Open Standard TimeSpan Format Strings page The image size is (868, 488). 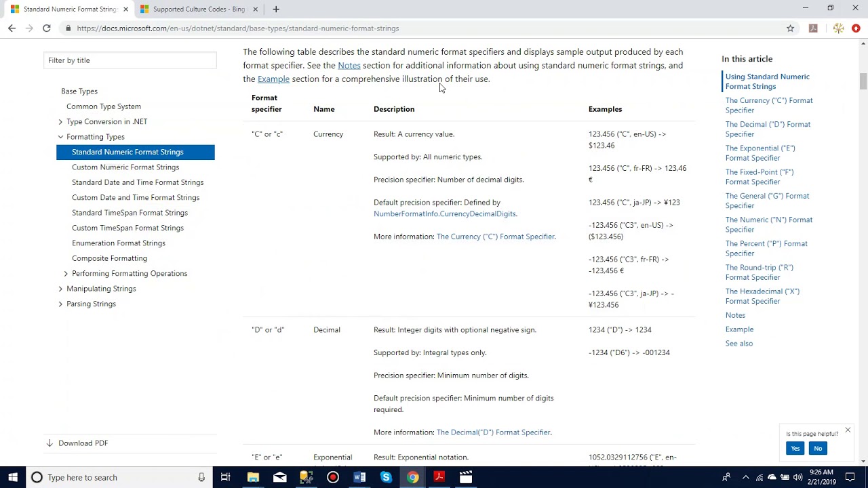[130, 213]
